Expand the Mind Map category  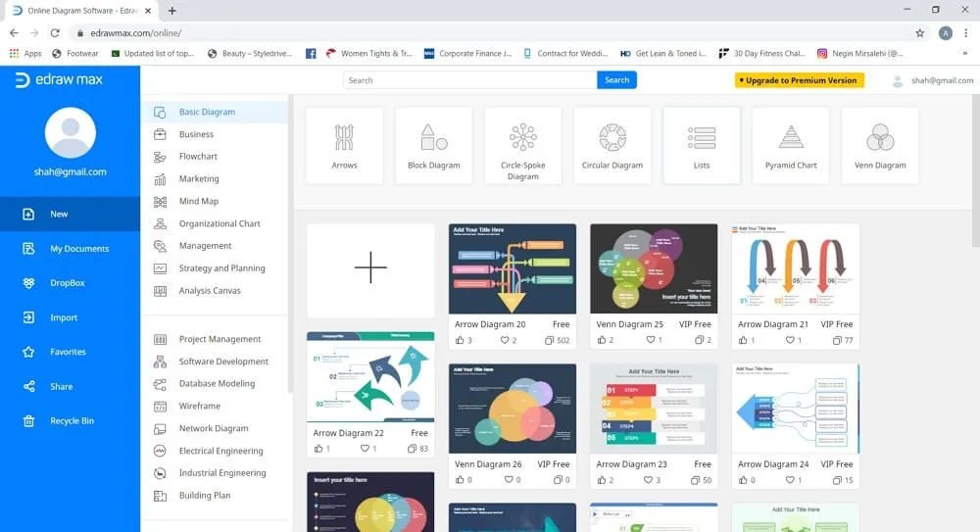(198, 202)
